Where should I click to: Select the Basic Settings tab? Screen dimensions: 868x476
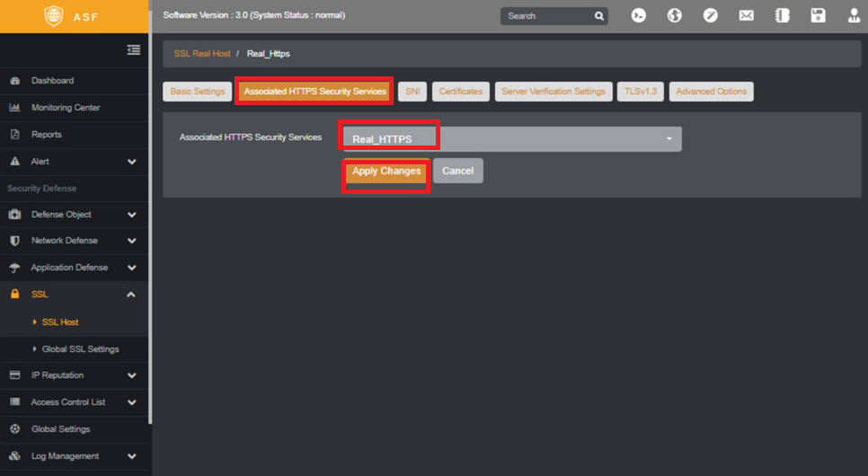click(x=198, y=92)
